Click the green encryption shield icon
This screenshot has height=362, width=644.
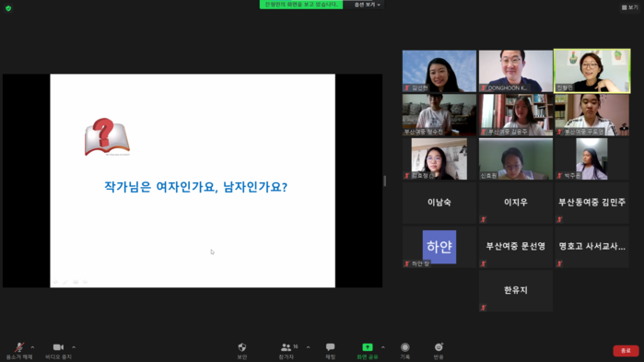[8, 8]
